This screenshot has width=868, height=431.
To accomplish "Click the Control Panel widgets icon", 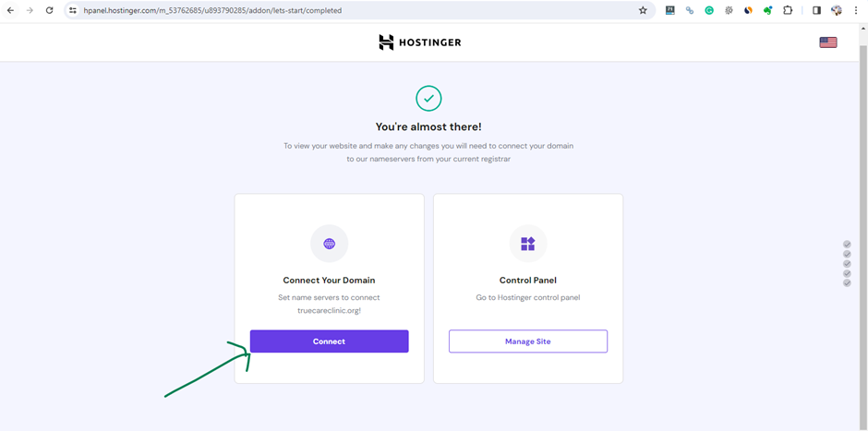I will (528, 244).
